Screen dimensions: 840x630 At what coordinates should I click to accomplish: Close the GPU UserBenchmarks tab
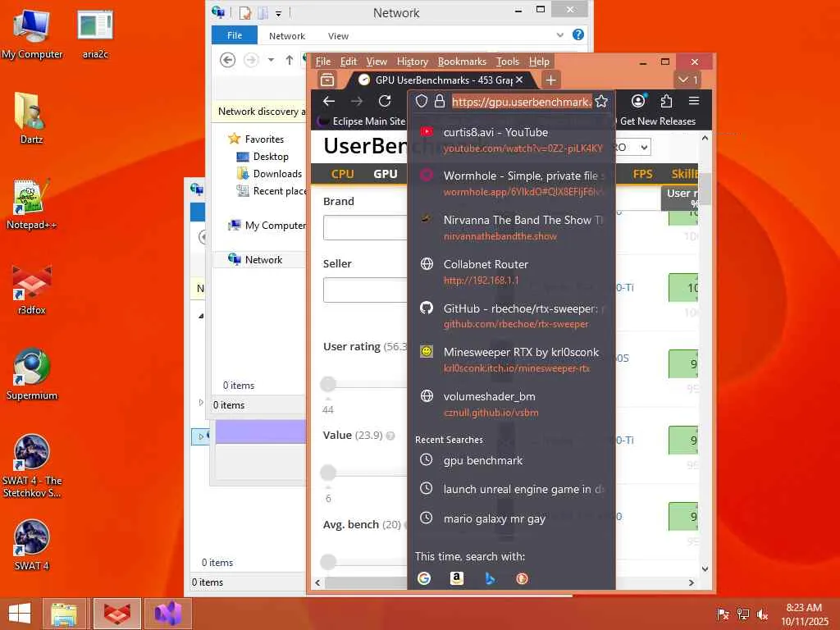[519, 80]
